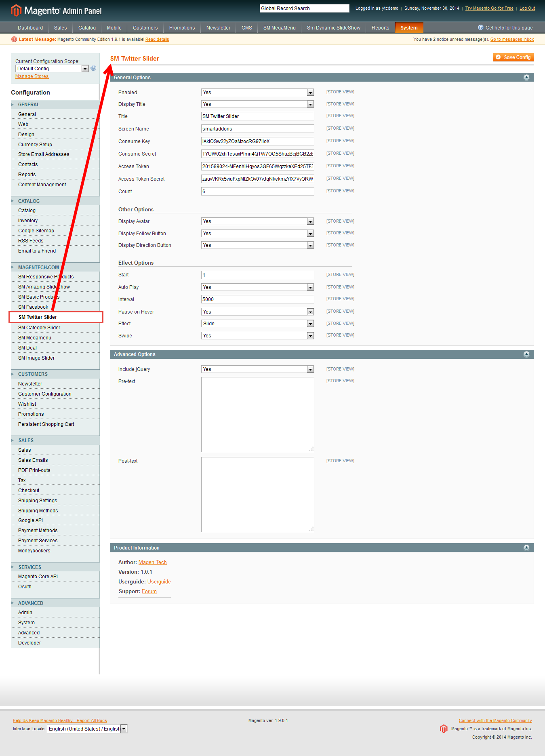Image resolution: width=545 pixels, height=756 pixels.
Task: Click the Consume Key input field
Action: tap(257, 141)
